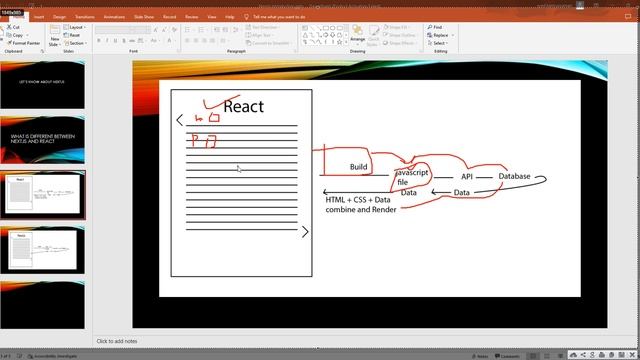
Task: Open the Text Direction dropdown
Action: [x=262, y=27]
